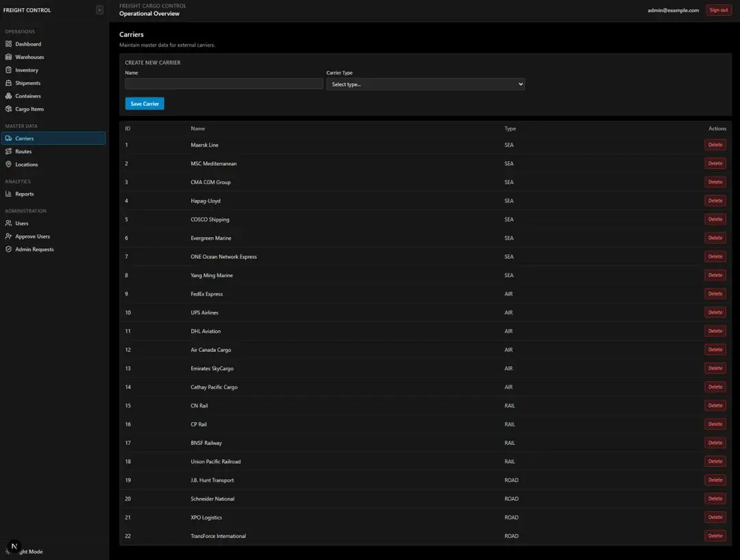Screen dimensions: 740x560
Task: Click the Type column header
Action: tap(510, 128)
